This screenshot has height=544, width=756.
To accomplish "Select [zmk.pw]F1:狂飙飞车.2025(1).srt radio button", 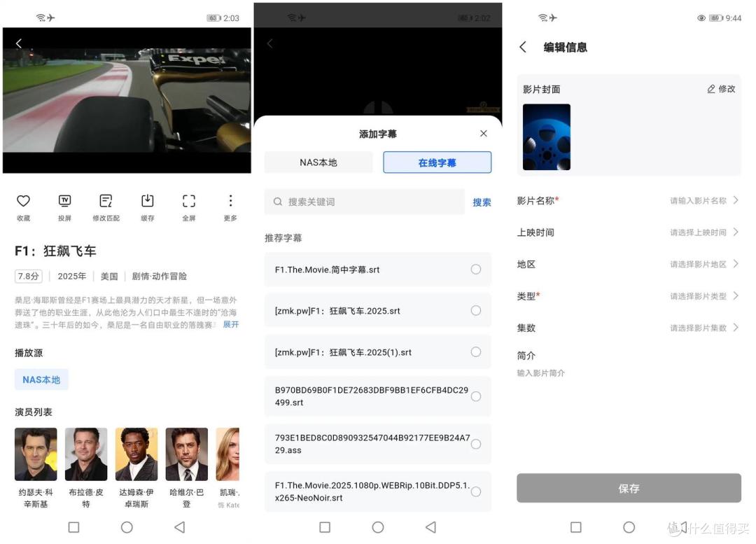I will coord(476,352).
